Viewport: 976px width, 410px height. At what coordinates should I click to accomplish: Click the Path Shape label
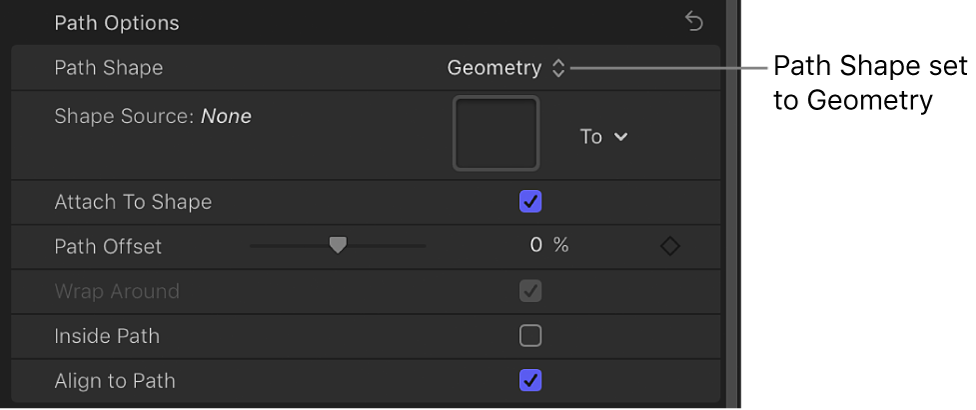(108, 68)
